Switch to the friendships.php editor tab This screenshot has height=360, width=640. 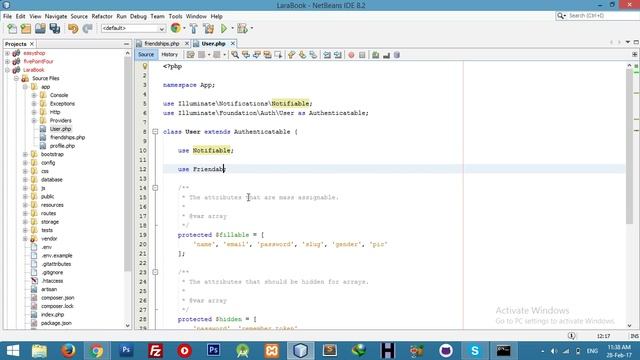162,43
